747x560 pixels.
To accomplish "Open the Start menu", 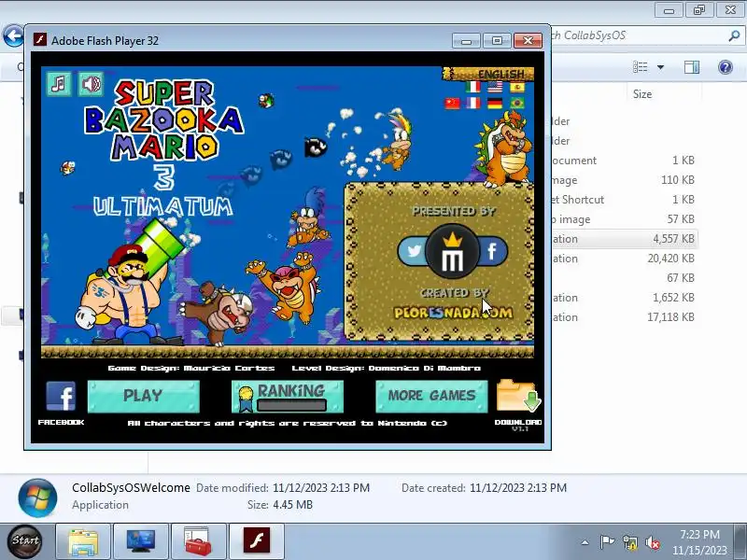I will [25, 540].
